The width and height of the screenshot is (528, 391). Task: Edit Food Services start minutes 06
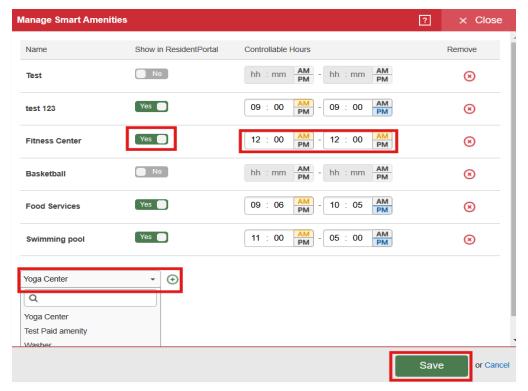pos(278,205)
